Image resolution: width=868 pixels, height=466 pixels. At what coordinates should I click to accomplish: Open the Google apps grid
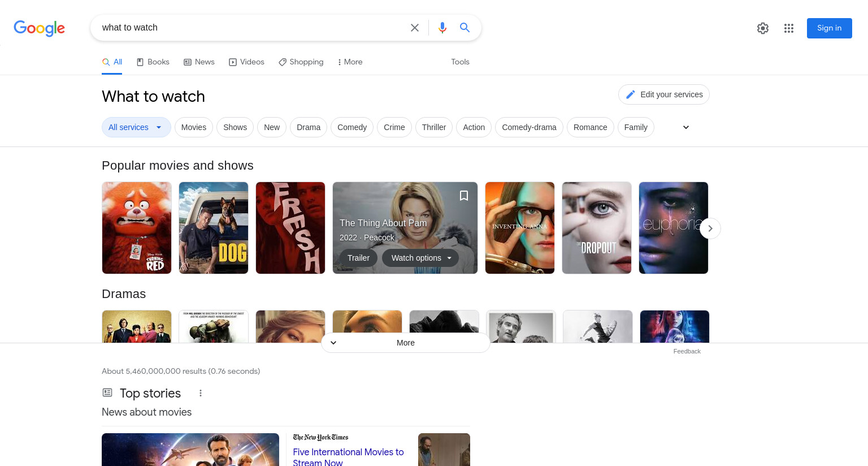pyautogui.click(x=789, y=28)
